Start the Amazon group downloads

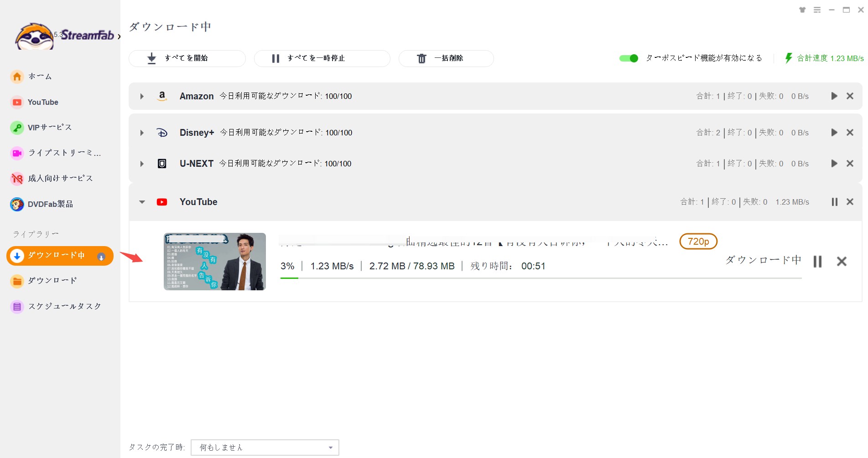pyautogui.click(x=834, y=96)
